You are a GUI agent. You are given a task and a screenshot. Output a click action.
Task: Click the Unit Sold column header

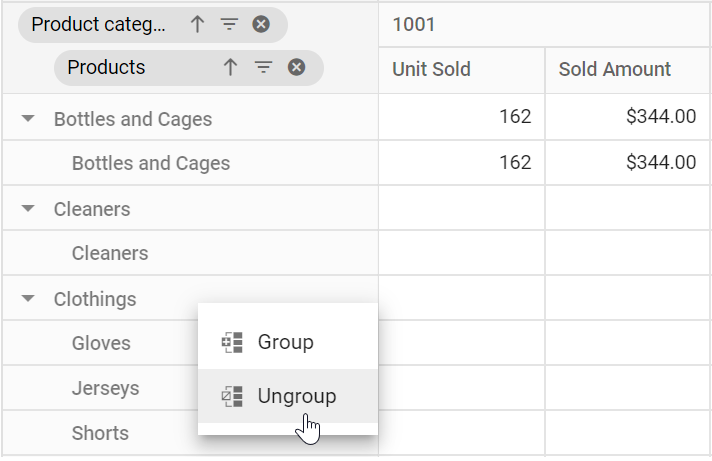[x=462, y=69]
